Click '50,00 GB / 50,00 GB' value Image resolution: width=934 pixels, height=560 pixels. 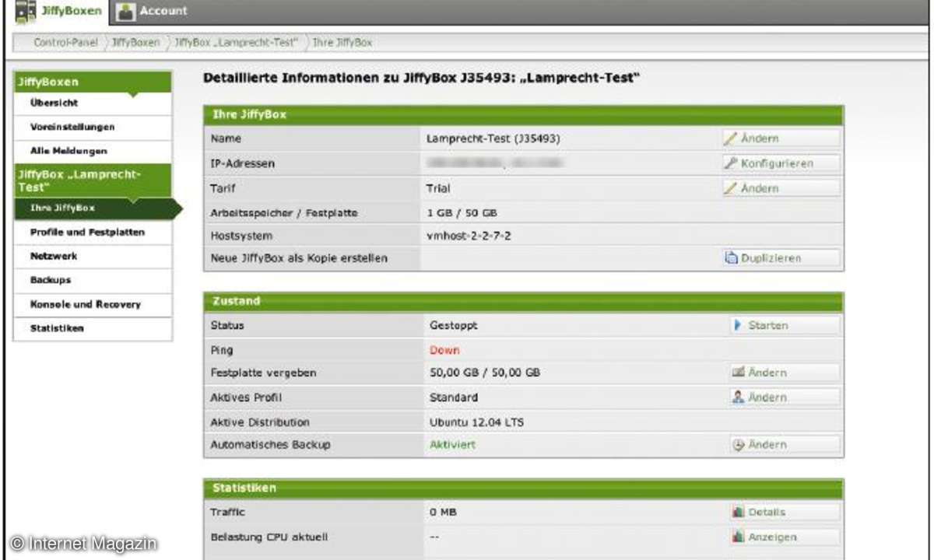point(485,373)
